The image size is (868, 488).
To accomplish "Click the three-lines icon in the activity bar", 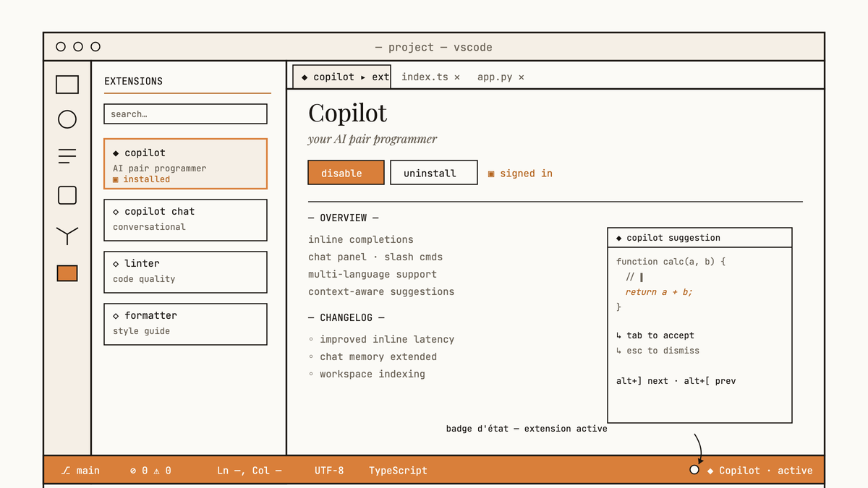I will point(67,155).
